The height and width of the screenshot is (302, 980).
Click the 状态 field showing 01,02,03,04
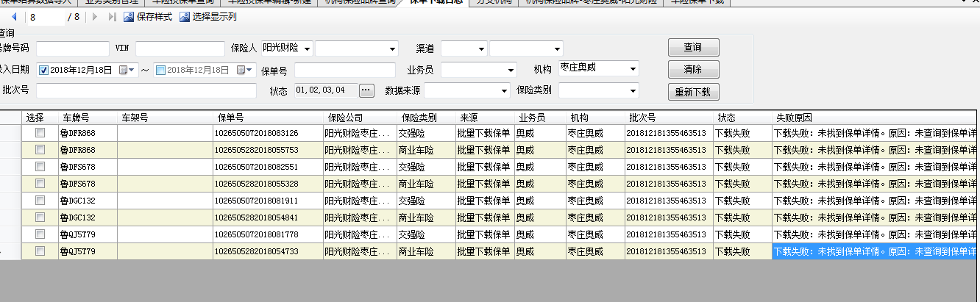click(x=326, y=90)
